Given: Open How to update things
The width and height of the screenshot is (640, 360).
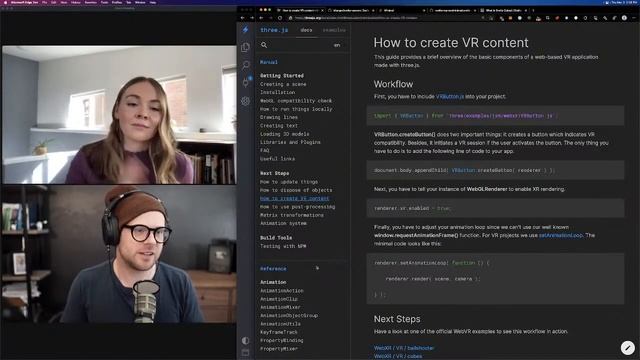Looking at the screenshot, I should tap(289, 182).
